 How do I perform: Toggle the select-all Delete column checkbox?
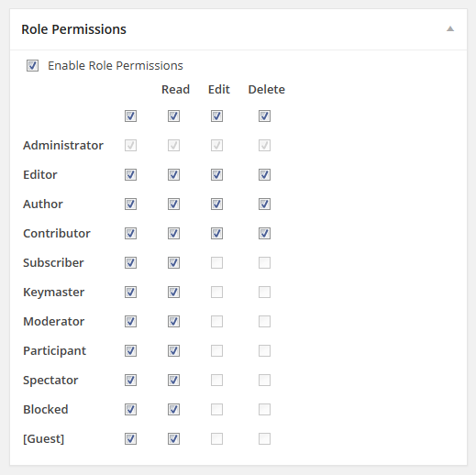coord(264,116)
